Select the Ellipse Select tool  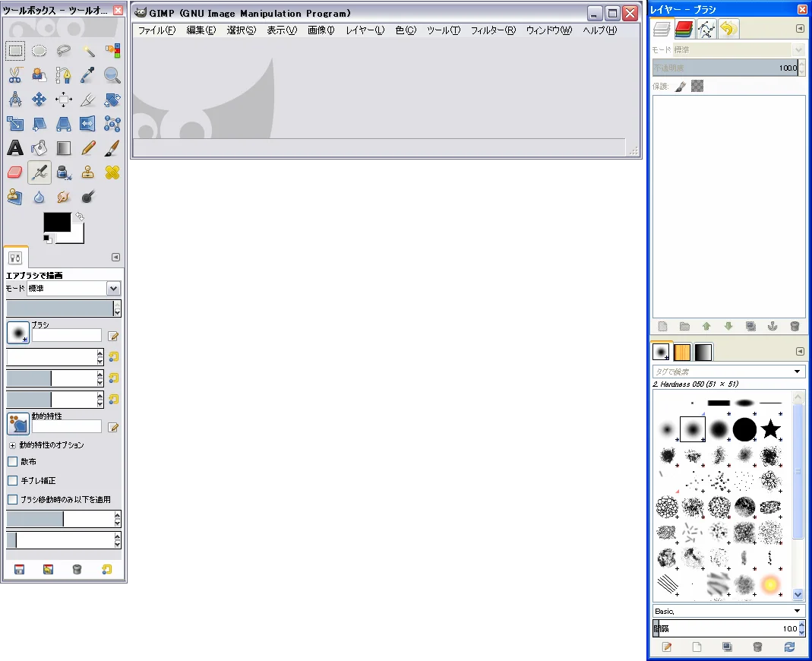click(39, 51)
